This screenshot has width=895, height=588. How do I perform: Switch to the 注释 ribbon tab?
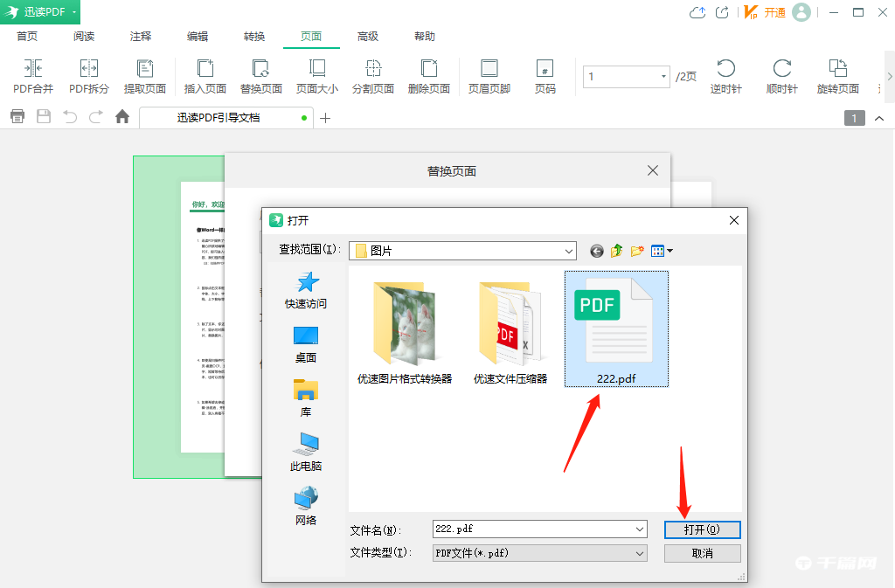(140, 36)
